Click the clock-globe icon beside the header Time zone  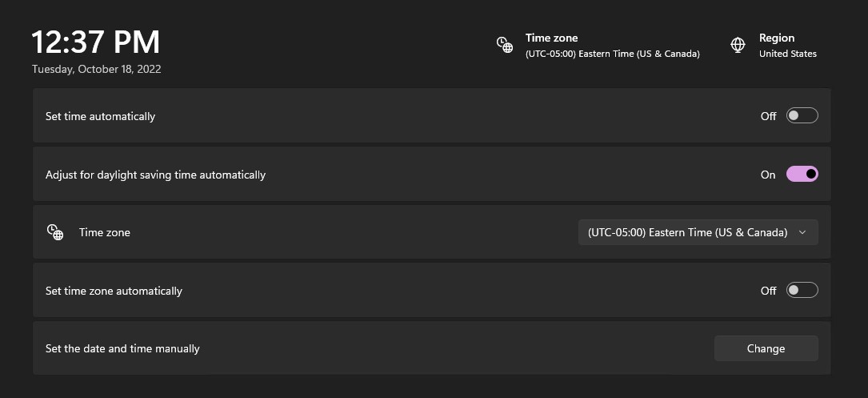pyautogui.click(x=504, y=45)
